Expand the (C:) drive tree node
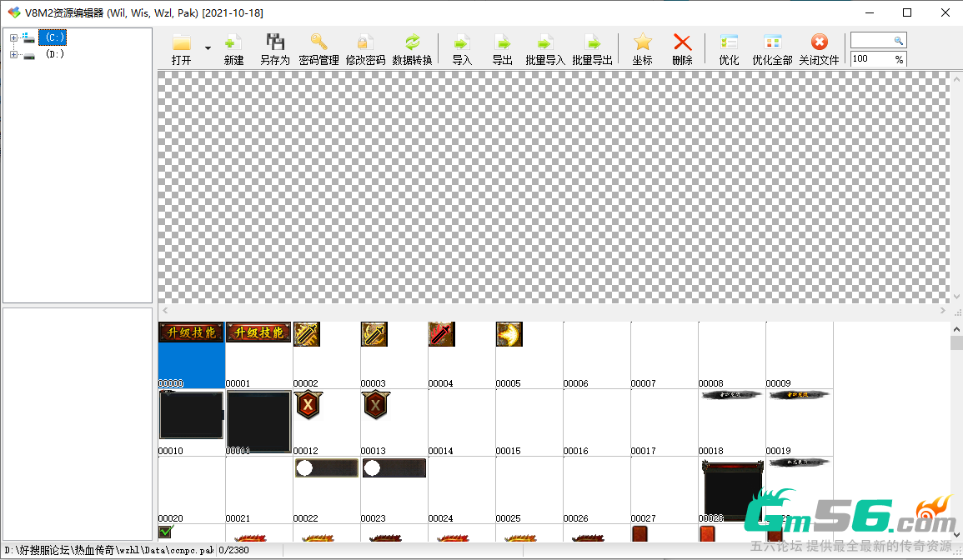This screenshot has height=560, width=963. [x=13, y=37]
